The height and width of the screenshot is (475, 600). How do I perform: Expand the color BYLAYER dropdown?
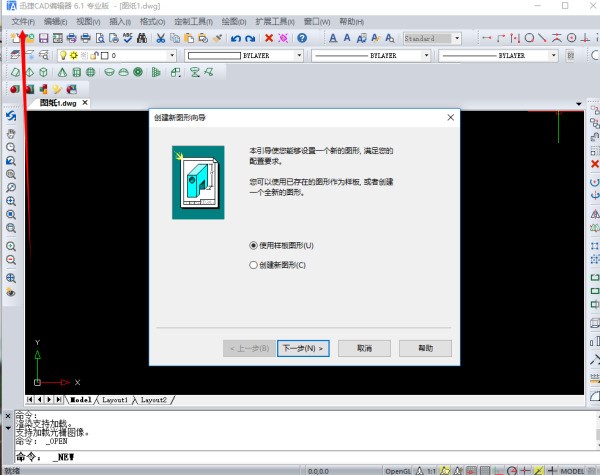[x=299, y=55]
